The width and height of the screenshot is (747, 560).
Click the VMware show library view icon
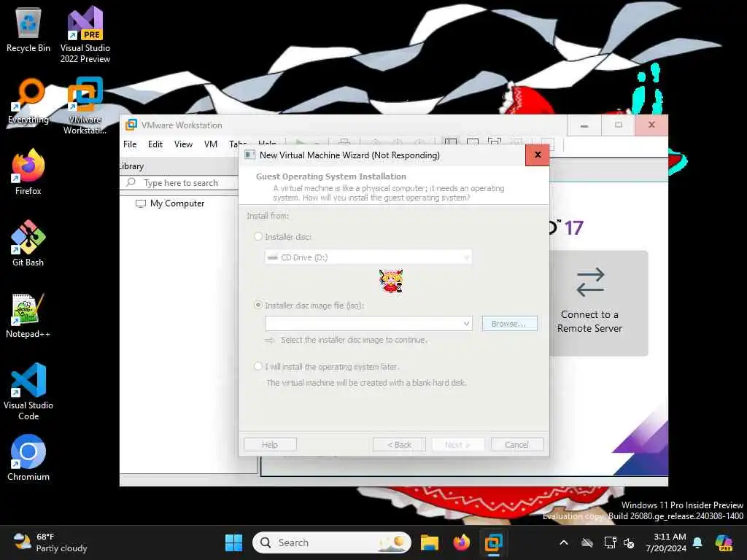(451, 142)
